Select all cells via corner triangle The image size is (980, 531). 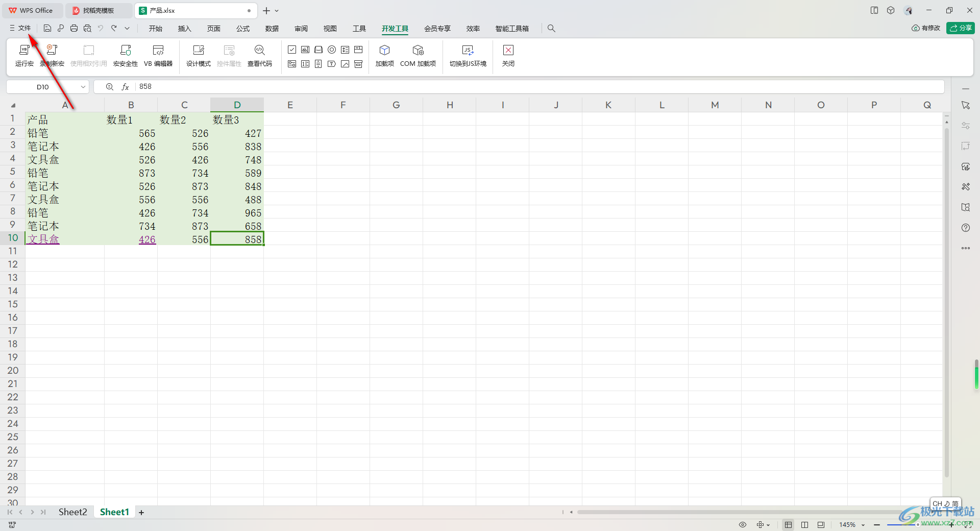(13, 105)
